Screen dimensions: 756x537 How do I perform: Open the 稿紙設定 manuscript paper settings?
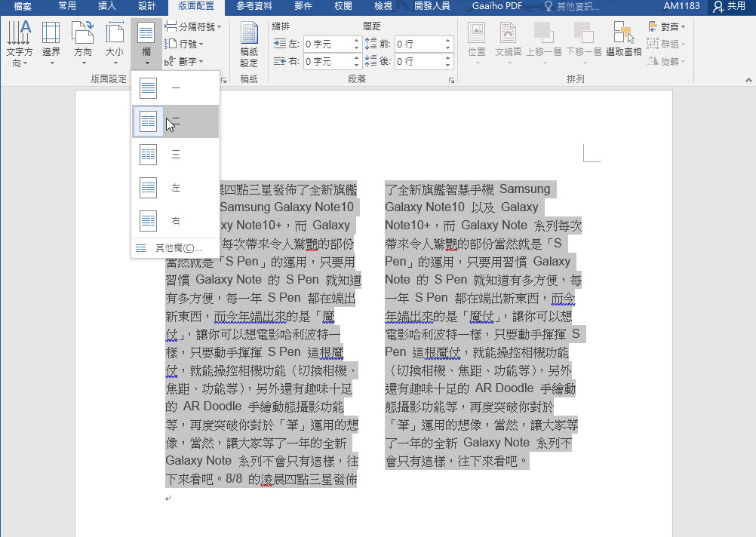coord(249,44)
